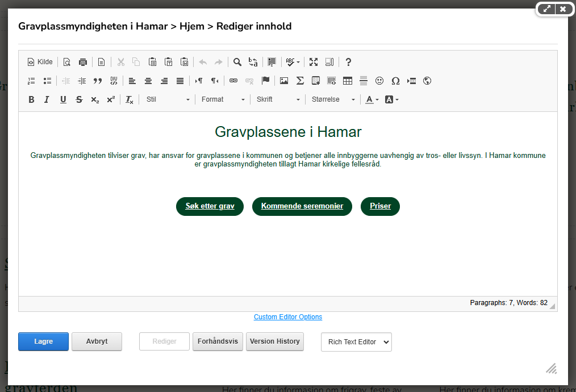Screen dimensions: 576x392
Task: Insert a smiley emoticon
Action: [379, 81]
